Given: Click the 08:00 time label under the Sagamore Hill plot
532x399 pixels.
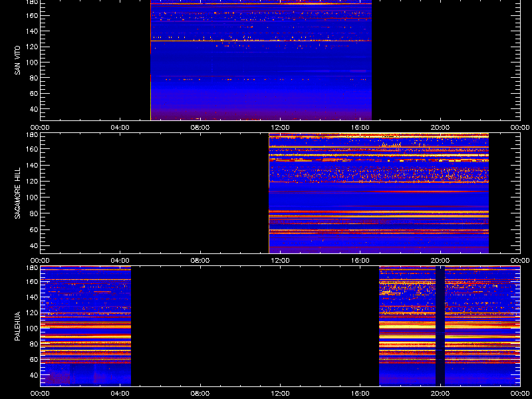Looking at the screenshot, I should pos(200,261).
